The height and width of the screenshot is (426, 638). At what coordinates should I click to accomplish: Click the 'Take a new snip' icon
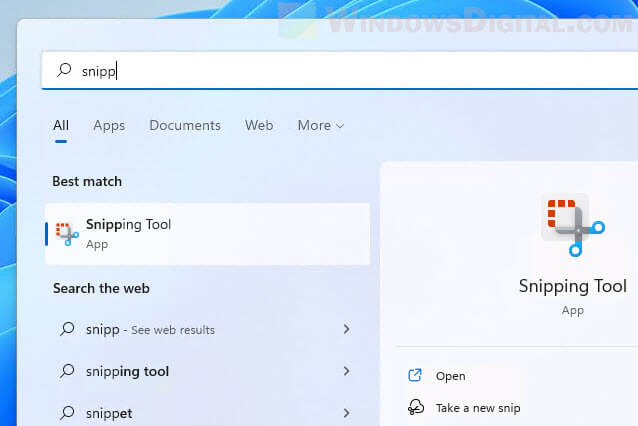416,407
